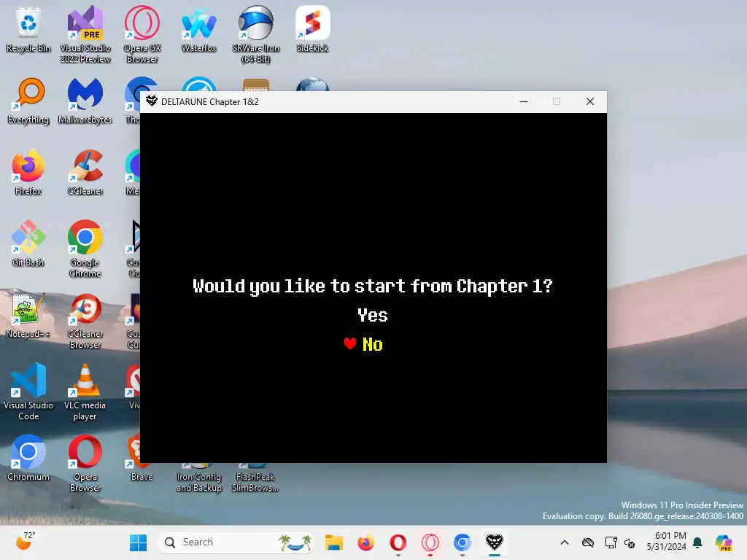This screenshot has height=560, width=747.
Task: Select the Malwarebytes desktop icon
Action: pos(85,101)
